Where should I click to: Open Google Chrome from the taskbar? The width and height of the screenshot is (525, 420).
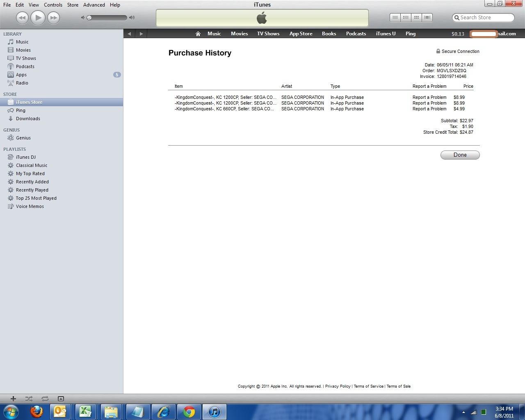[x=189, y=411]
